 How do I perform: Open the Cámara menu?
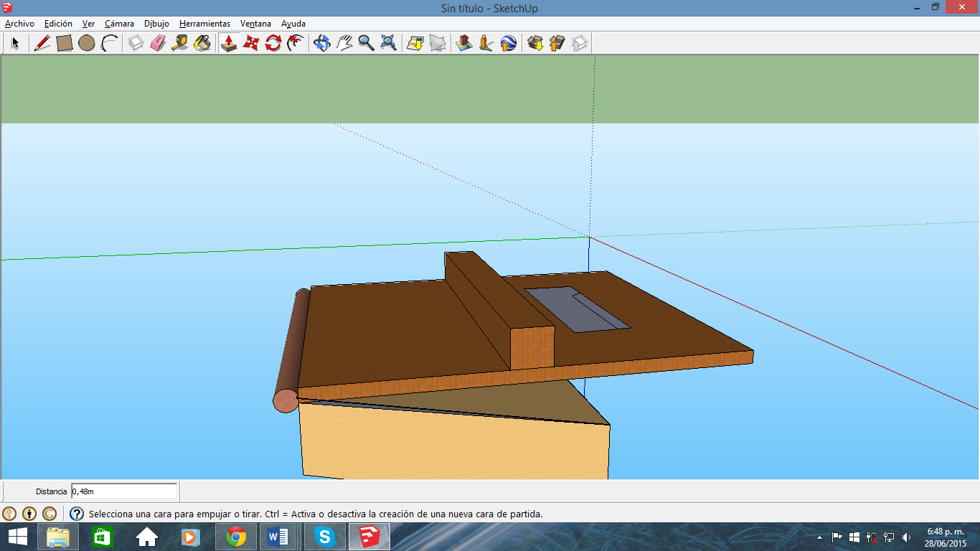click(x=118, y=24)
